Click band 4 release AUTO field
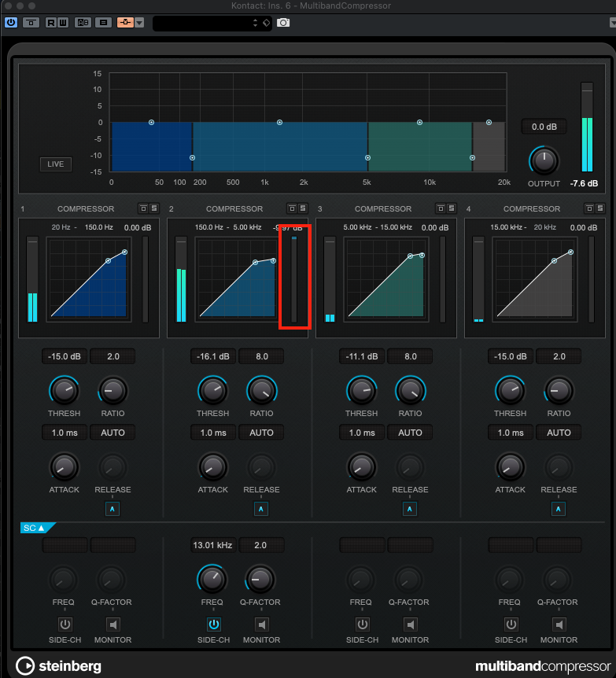Viewport: 616px width, 678px height. [559, 433]
